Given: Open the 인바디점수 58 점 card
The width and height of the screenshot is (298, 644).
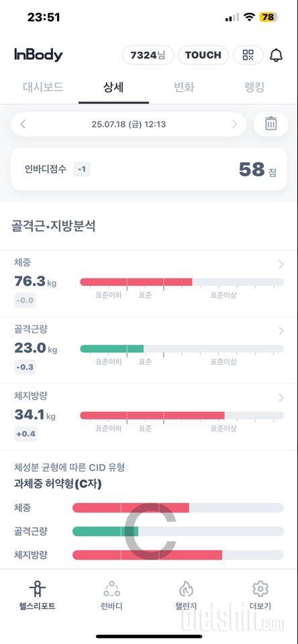Looking at the screenshot, I should (149, 169).
